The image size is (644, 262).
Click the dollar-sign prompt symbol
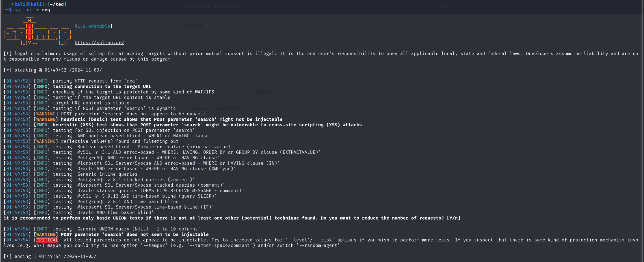point(10,10)
